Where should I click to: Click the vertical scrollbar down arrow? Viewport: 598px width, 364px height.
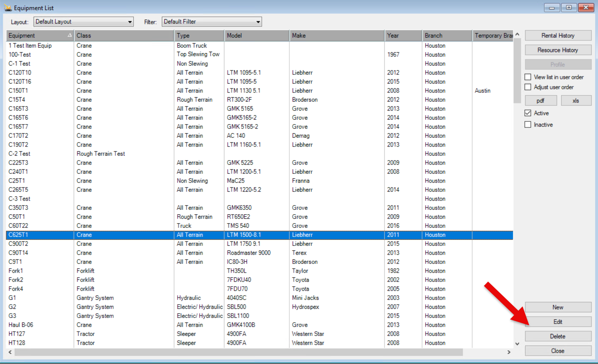(x=517, y=344)
